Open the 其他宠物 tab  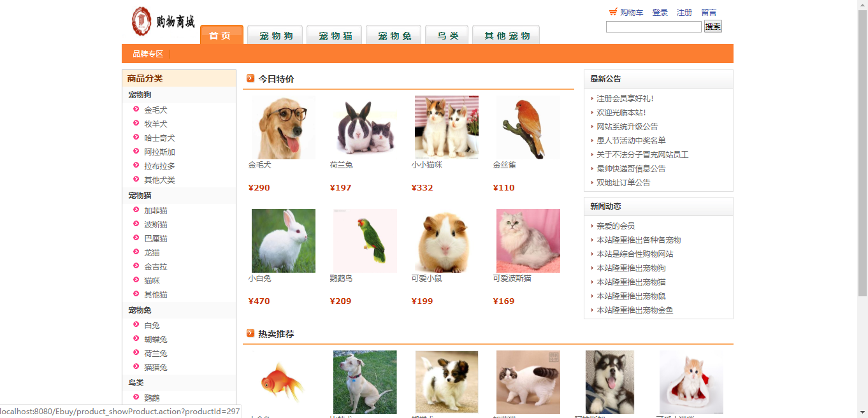coord(506,35)
